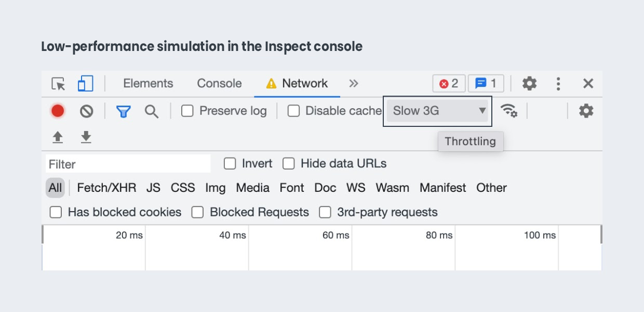The image size is (644, 312).
Task: Check the Disable cache option
Action: click(294, 111)
